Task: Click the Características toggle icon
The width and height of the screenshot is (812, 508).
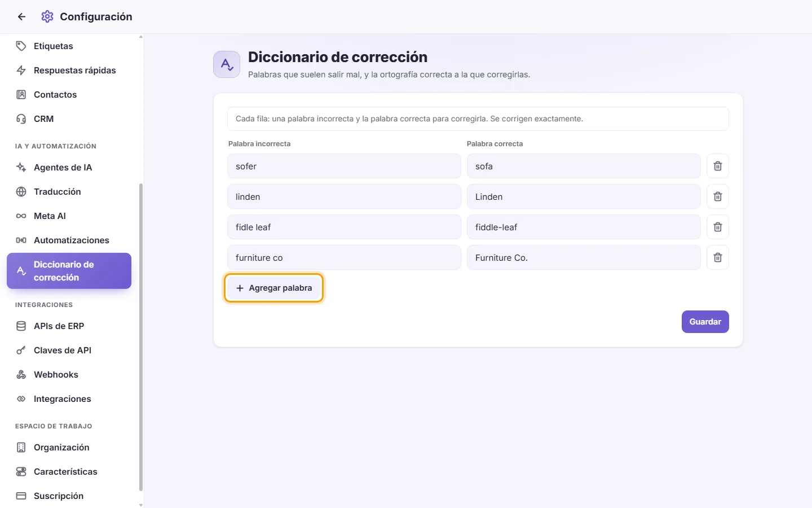Action: (21, 472)
